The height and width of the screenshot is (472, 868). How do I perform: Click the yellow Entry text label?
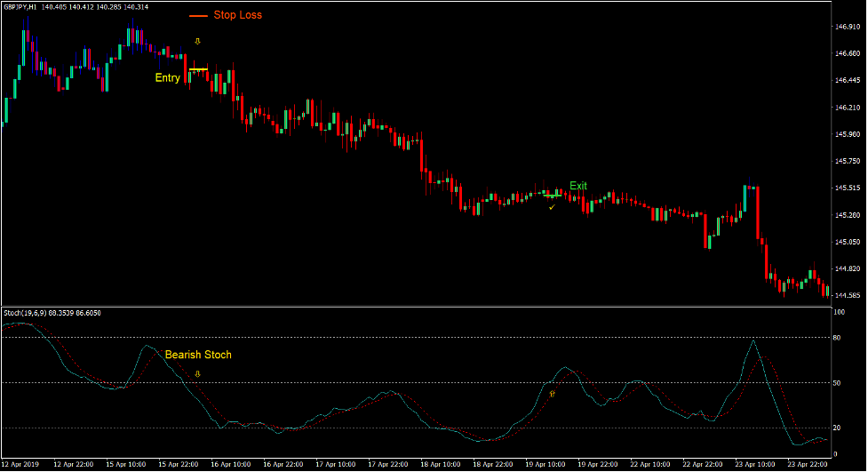(x=167, y=78)
